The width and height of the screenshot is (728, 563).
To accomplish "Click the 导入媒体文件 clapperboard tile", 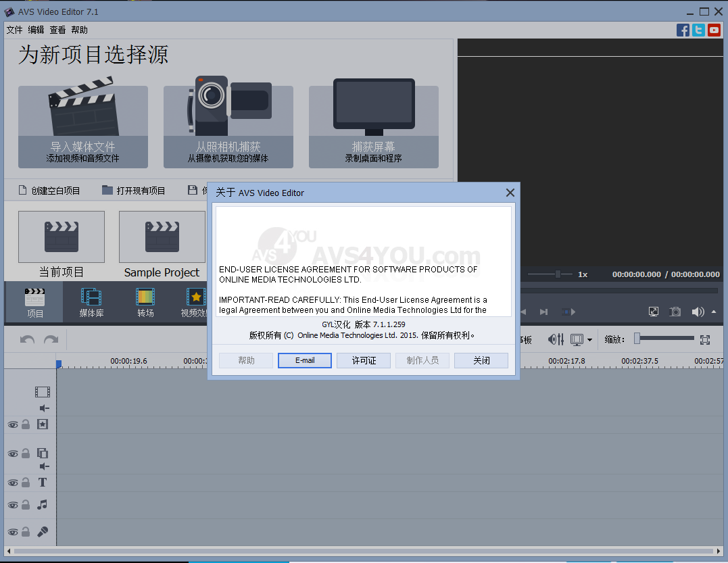I will tap(83, 122).
